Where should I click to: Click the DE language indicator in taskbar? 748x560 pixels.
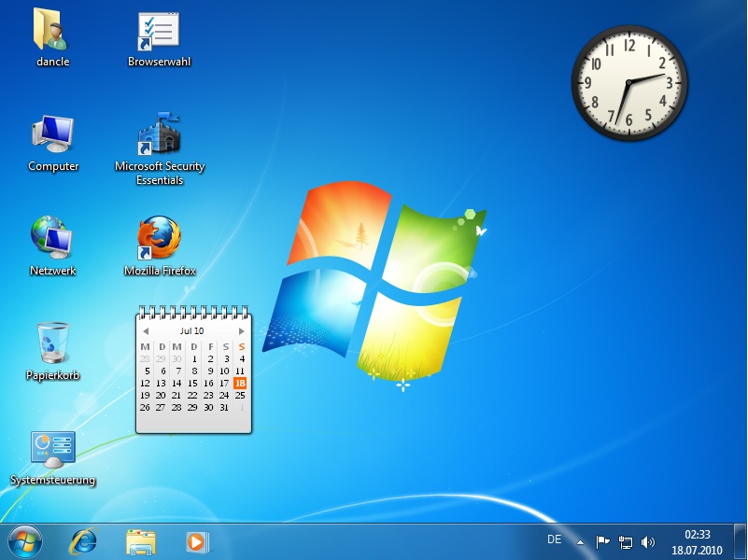coord(554,540)
